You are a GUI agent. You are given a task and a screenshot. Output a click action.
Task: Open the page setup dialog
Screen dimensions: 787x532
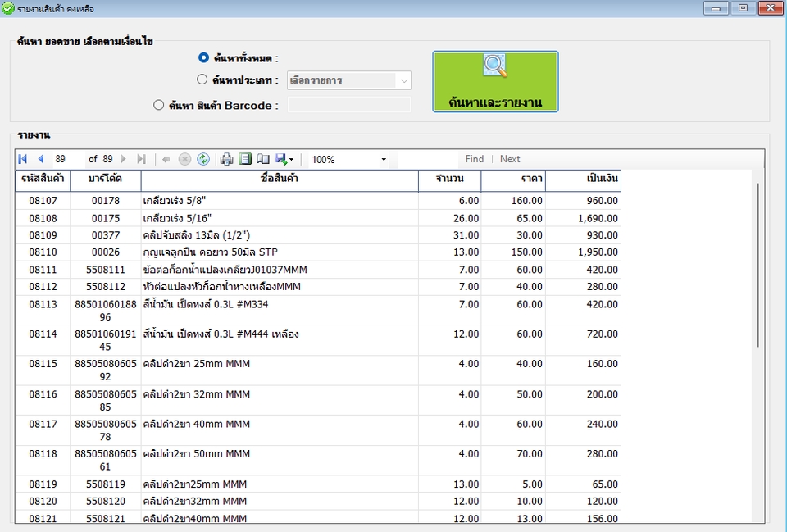263,159
